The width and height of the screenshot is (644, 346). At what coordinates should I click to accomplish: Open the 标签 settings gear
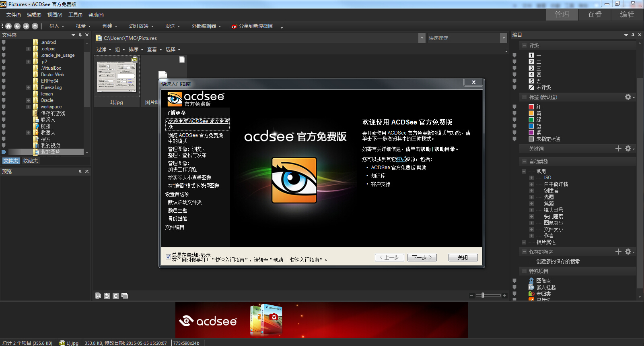click(629, 97)
